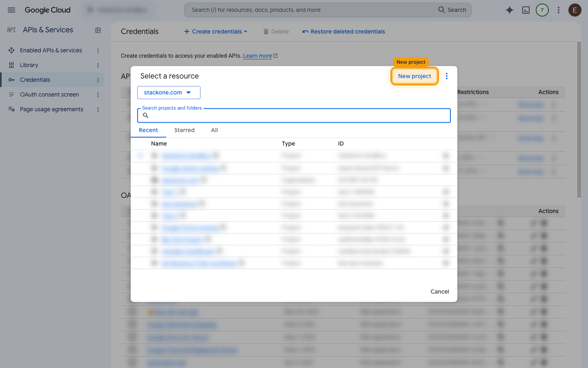The width and height of the screenshot is (588, 368).
Task: Click Restore deleted credentials
Action: pyautogui.click(x=344, y=31)
